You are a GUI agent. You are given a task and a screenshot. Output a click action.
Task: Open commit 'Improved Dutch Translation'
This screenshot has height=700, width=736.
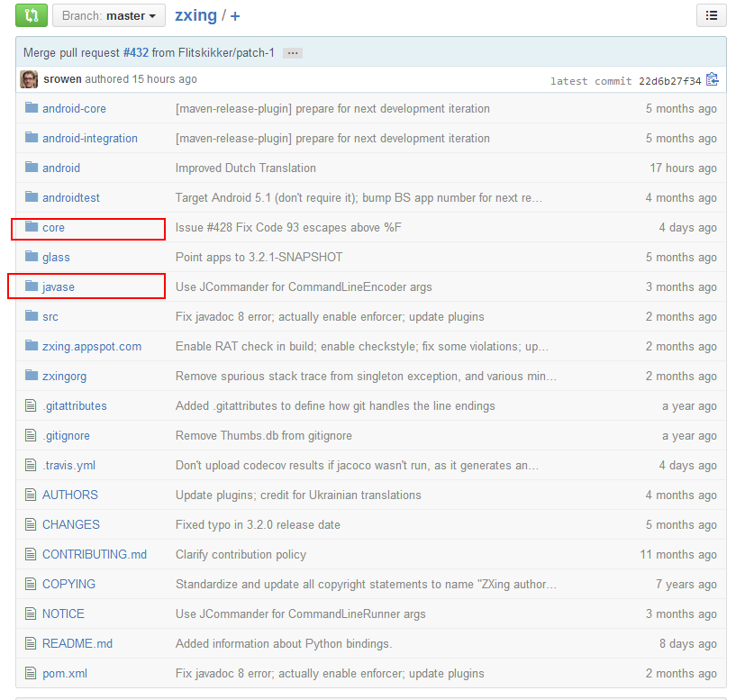point(246,168)
